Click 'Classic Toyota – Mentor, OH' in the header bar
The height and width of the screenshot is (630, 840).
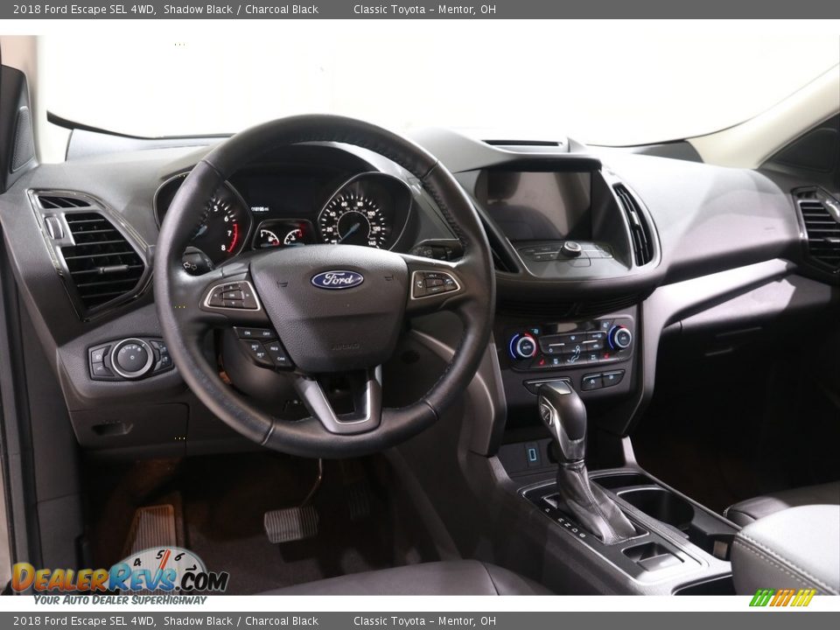(x=424, y=9)
